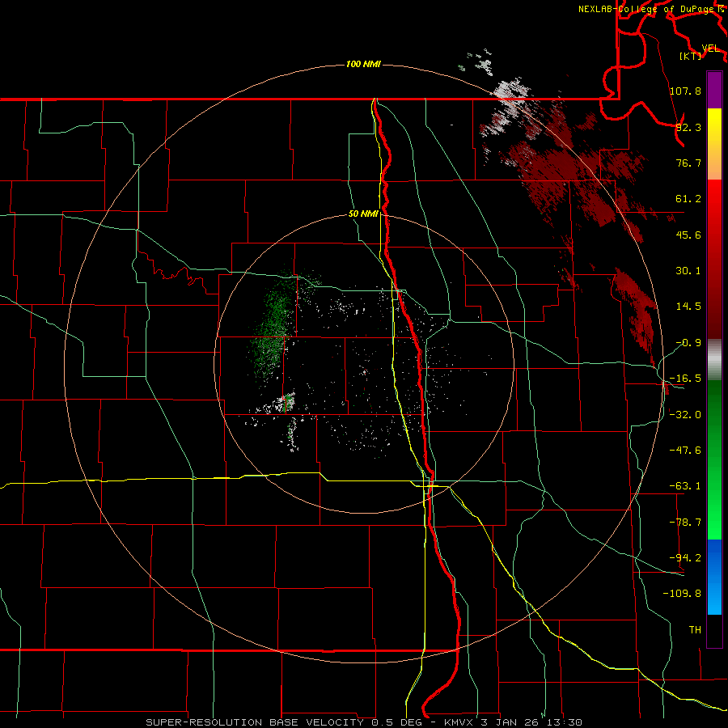The image size is (728, 728).
Task: Click the 14.5 velocity scale value
Action: 688,307
